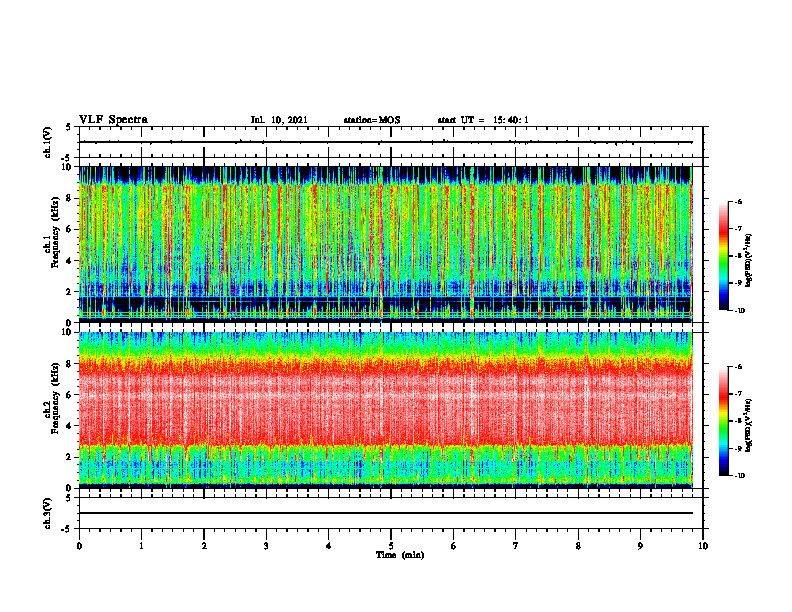Click the 'station=MOS' header text
The image size is (792, 612).
pyautogui.click(x=372, y=120)
